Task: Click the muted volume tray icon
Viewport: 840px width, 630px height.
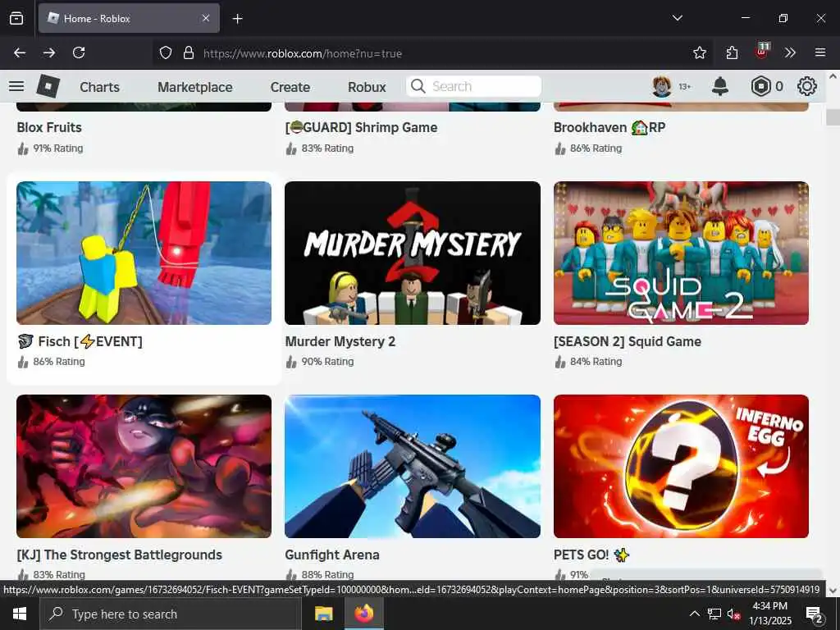Action: pyautogui.click(x=734, y=614)
